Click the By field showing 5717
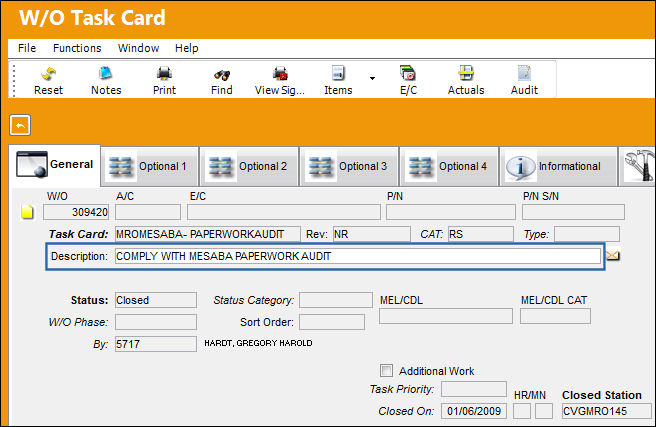The width and height of the screenshot is (656, 427). pyautogui.click(x=156, y=344)
